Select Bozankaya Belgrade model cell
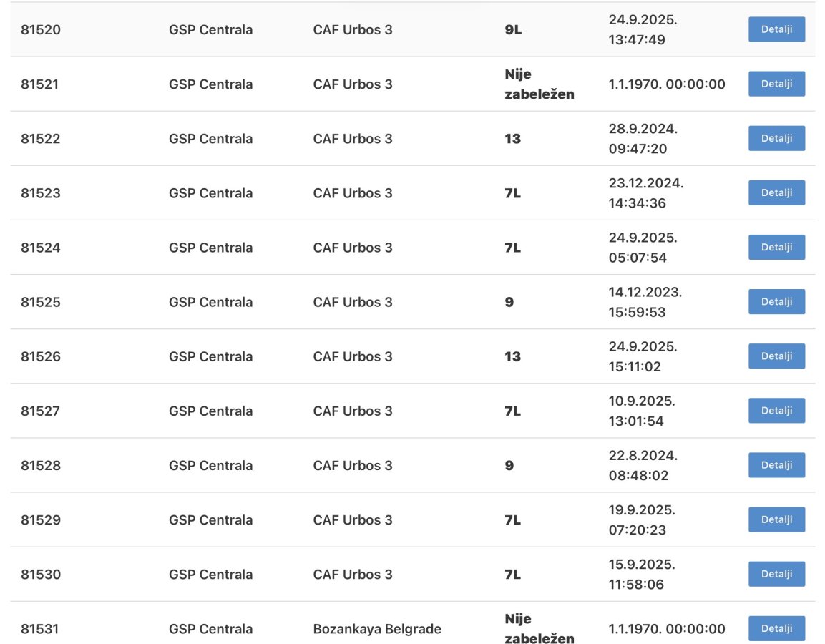825x644 pixels. click(x=376, y=629)
